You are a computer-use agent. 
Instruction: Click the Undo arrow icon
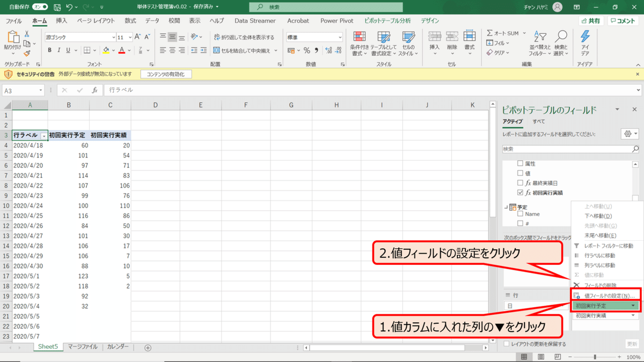(70, 8)
